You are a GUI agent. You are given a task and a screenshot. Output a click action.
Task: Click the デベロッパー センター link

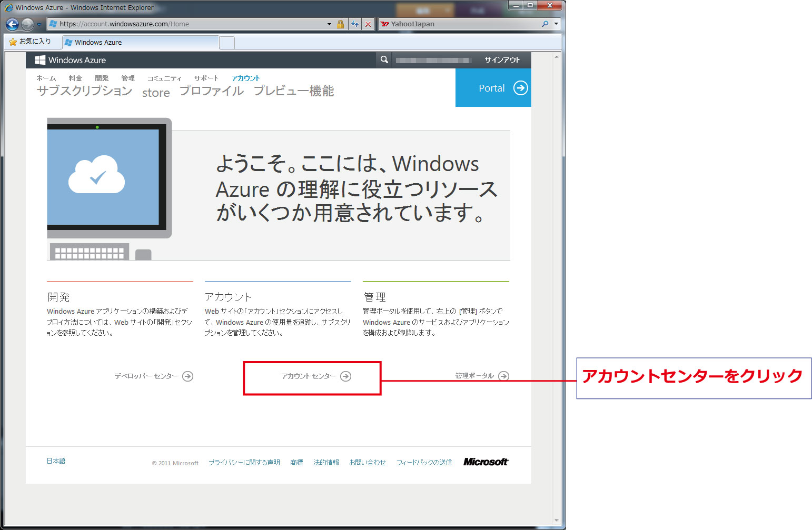coord(146,376)
